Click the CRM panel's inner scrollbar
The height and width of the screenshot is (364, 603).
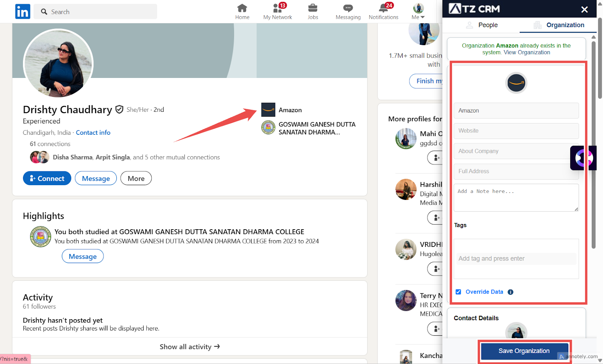point(594,145)
